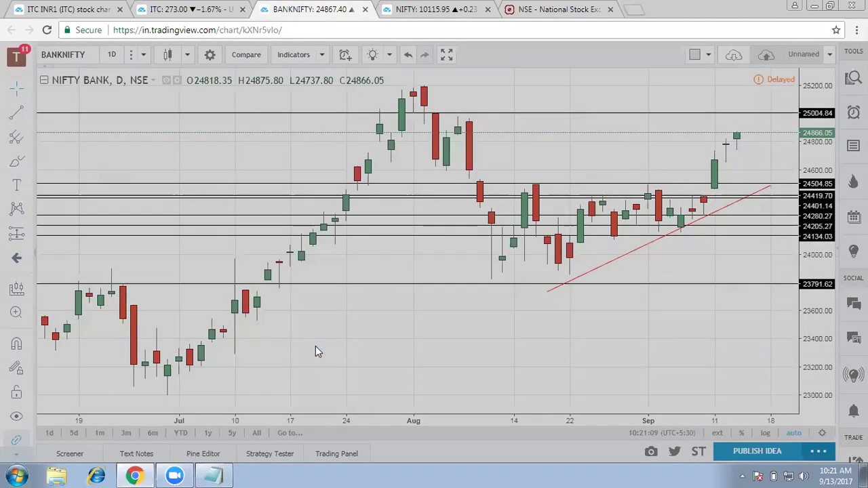The width and height of the screenshot is (868, 488).
Task: Toggle percent scale on price axis
Action: [x=741, y=433]
